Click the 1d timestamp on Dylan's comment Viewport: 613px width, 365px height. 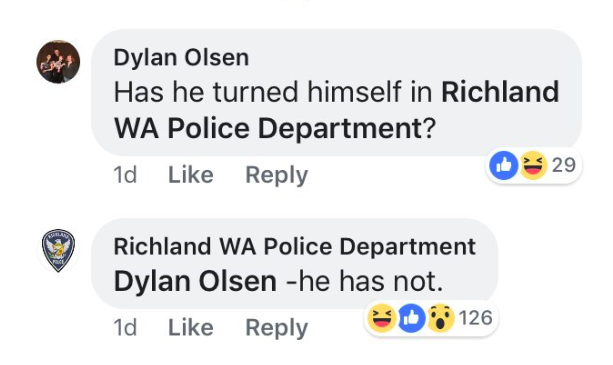pos(125,175)
